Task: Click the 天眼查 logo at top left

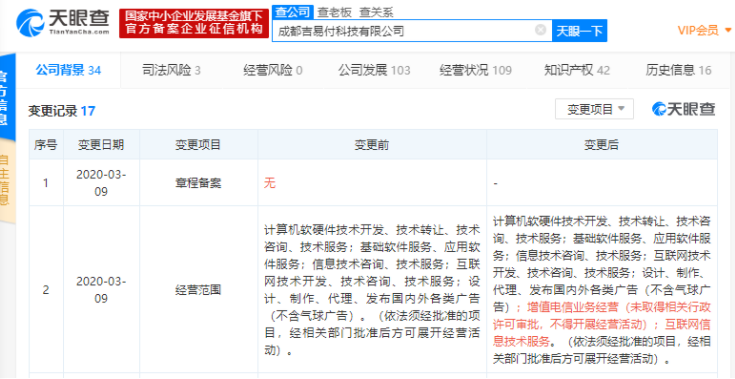Action: coord(63,22)
